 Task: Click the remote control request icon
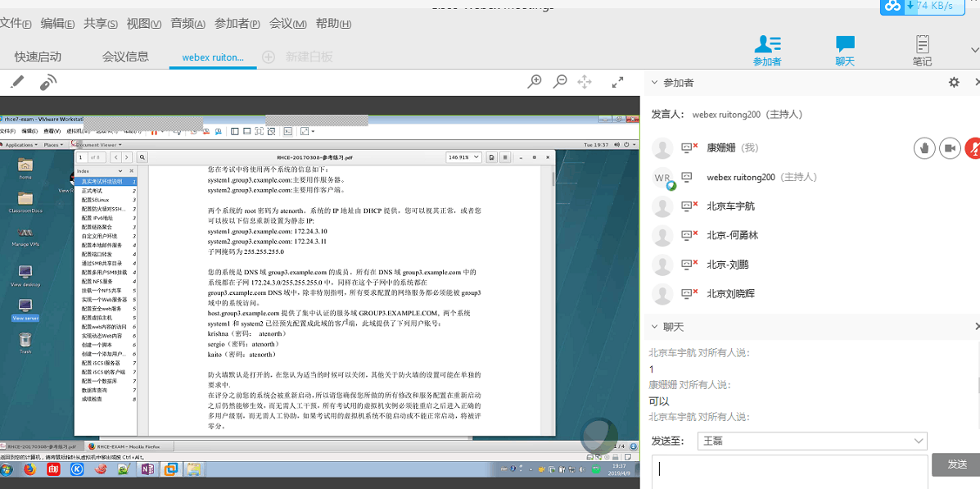pos(48,83)
